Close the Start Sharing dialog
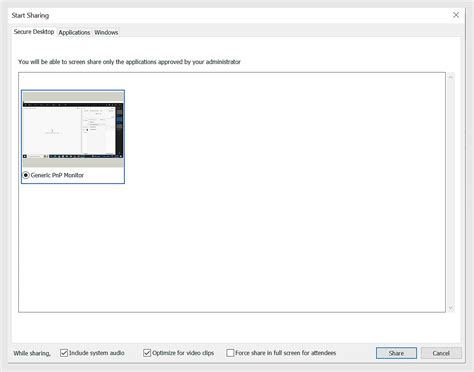 tap(456, 15)
